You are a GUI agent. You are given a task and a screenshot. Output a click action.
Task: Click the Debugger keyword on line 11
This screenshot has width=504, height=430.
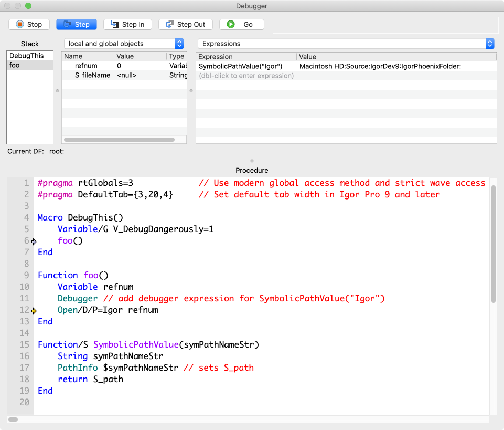(78, 298)
